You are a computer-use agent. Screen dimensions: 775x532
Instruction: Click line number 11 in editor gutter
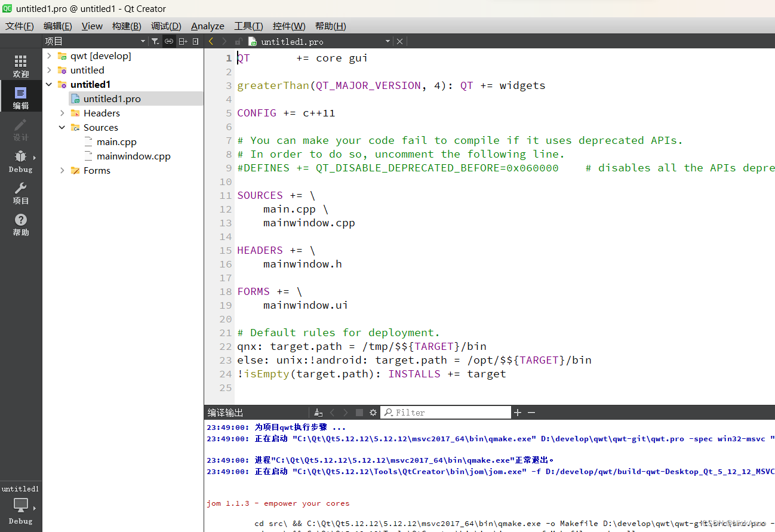pos(226,195)
